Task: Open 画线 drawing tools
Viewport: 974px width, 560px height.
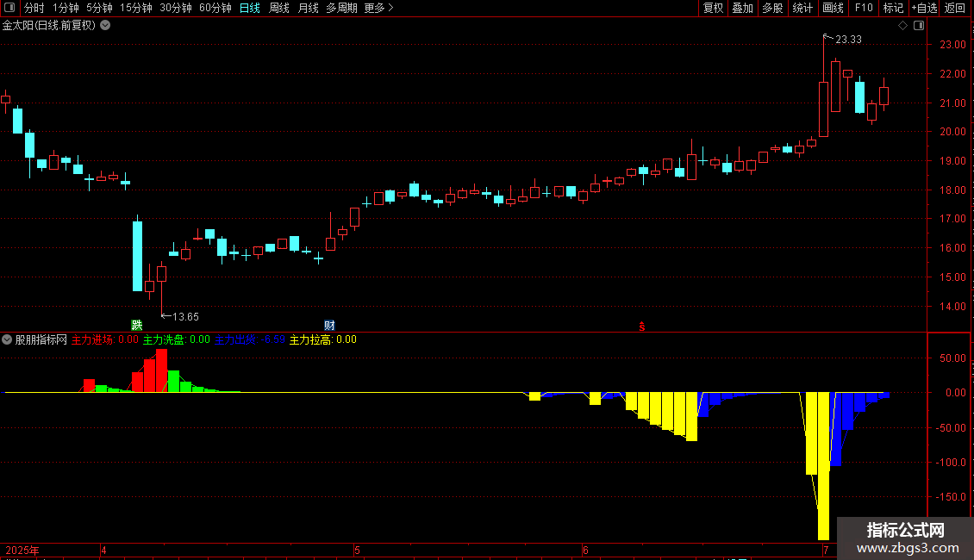Action: tap(833, 8)
